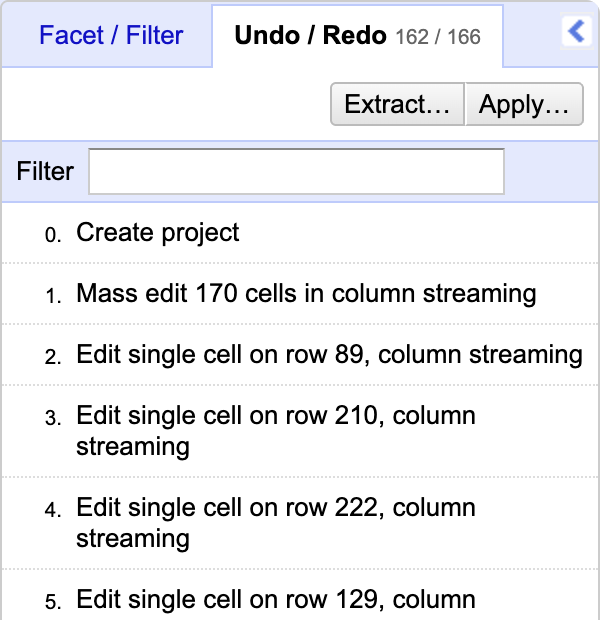The image size is (600, 620).
Task: Open the Apply operation history dialog
Action: (x=524, y=104)
